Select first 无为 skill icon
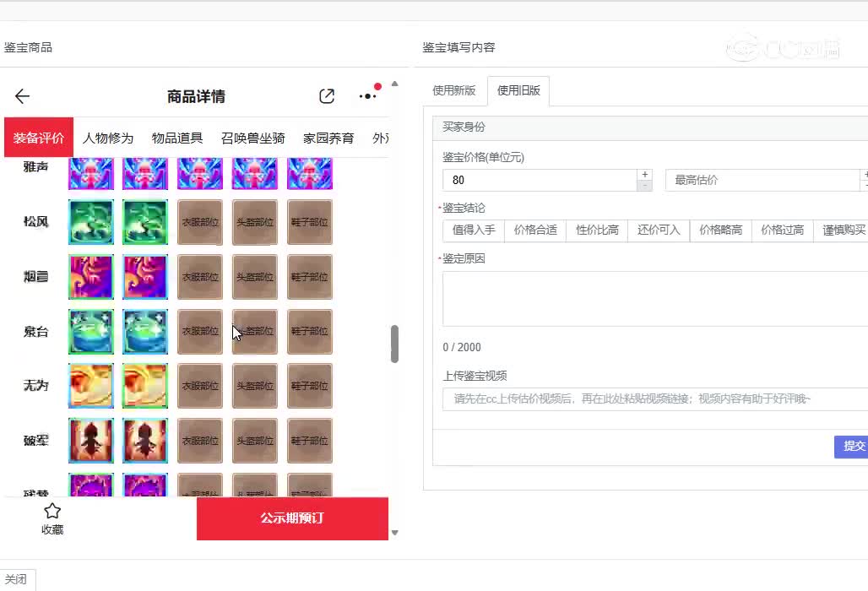Screen dimensions: 868x591 coord(91,386)
